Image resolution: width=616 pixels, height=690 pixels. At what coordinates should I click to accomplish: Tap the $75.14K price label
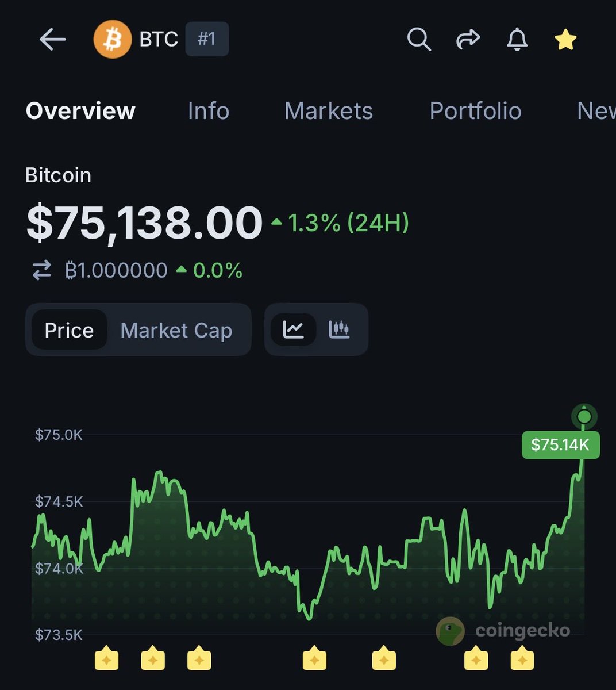coord(560,444)
